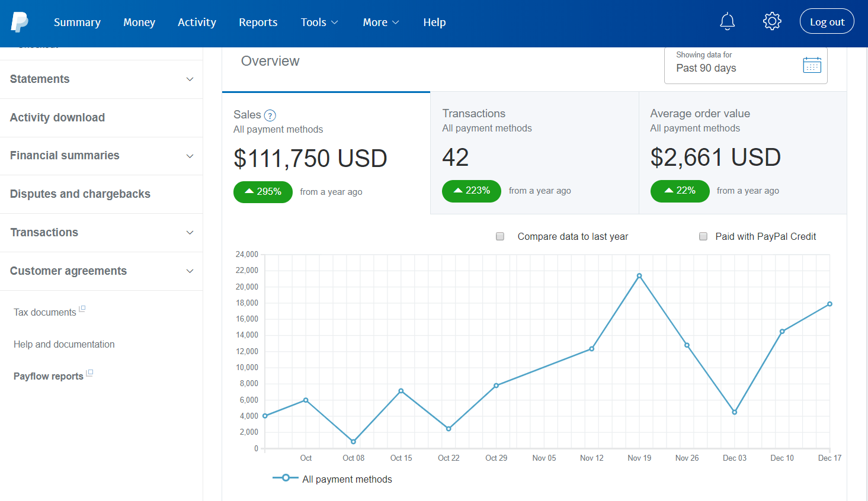Click the PayPal logo icon
868x501 pixels.
[x=20, y=22]
